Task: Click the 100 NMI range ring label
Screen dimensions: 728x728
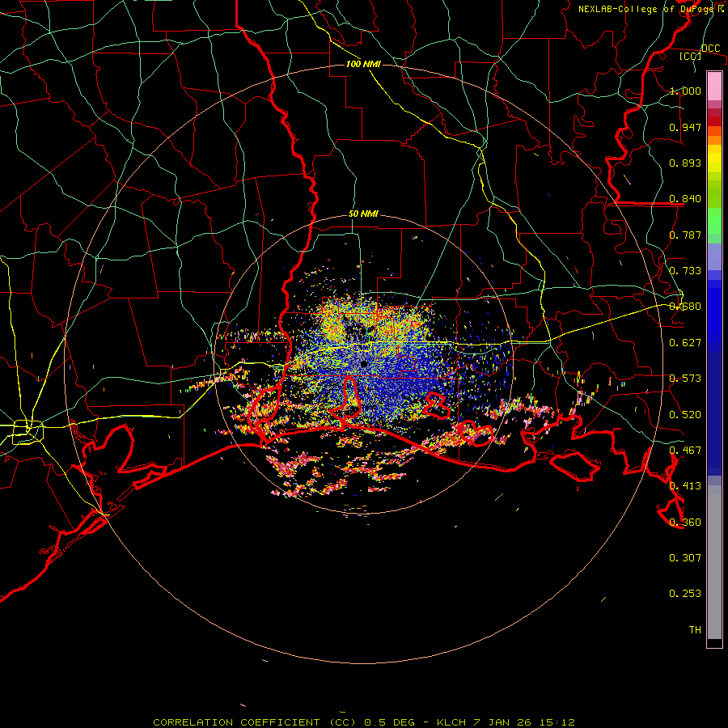Action: [363, 64]
